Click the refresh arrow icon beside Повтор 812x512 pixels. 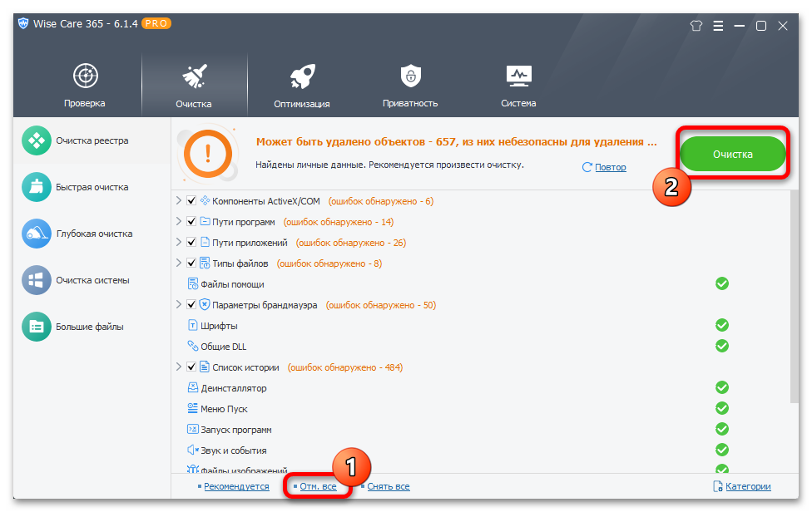(x=587, y=167)
